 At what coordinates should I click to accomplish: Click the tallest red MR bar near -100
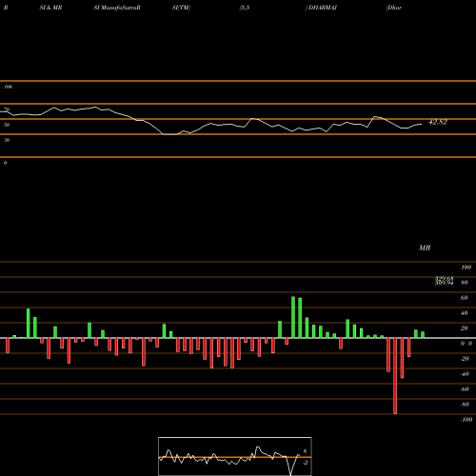(395, 376)
